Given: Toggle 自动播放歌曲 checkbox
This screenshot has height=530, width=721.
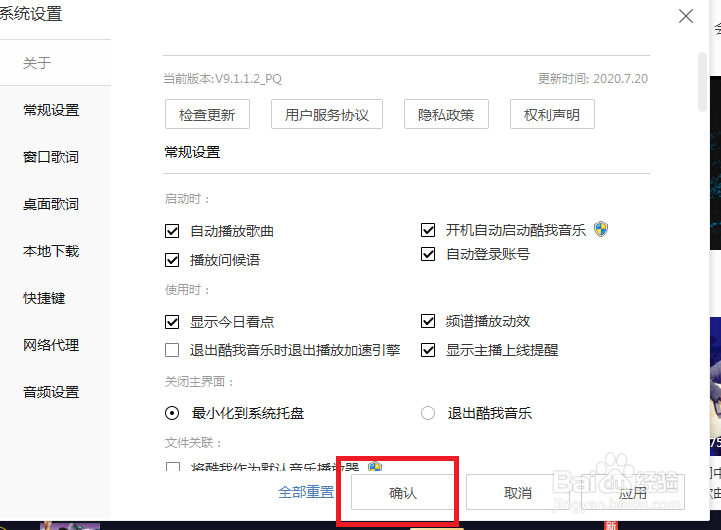Looking at the screenshot, I should pos(172,231).
